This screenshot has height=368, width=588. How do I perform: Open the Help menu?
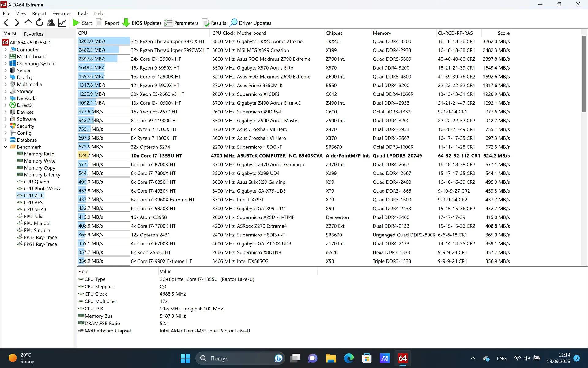point(99,13)
